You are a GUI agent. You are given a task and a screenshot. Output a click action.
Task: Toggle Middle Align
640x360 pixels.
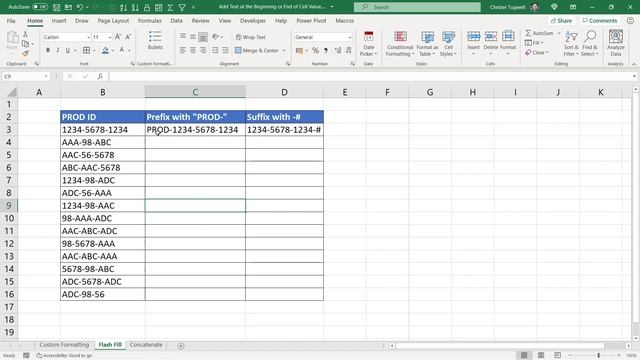[193, 37]
